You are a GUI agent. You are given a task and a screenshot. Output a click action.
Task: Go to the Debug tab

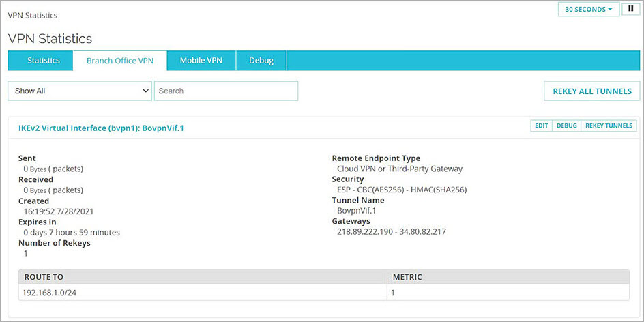[x=261, y=61]
